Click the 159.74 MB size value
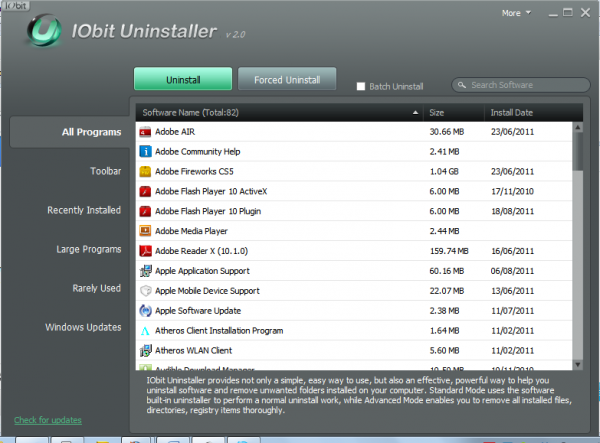600x443 pixels. (449, 251)
